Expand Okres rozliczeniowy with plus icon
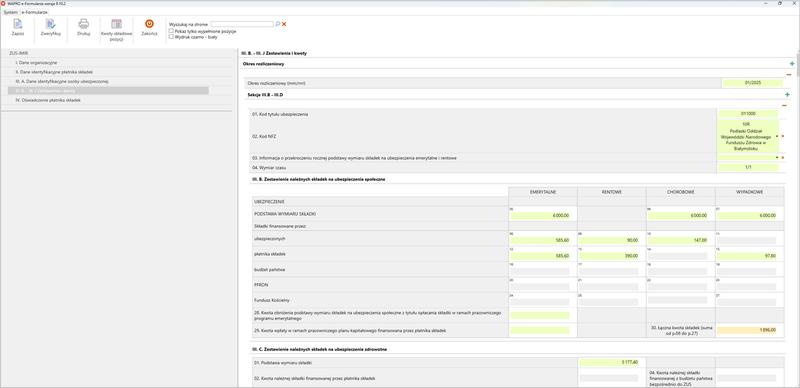 click(x=792, y=64)
